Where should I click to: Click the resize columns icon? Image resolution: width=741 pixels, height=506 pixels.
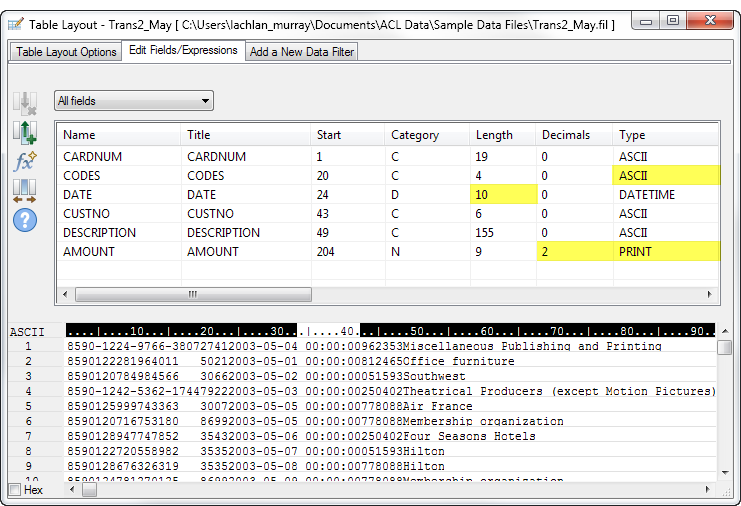click(24, 190)
